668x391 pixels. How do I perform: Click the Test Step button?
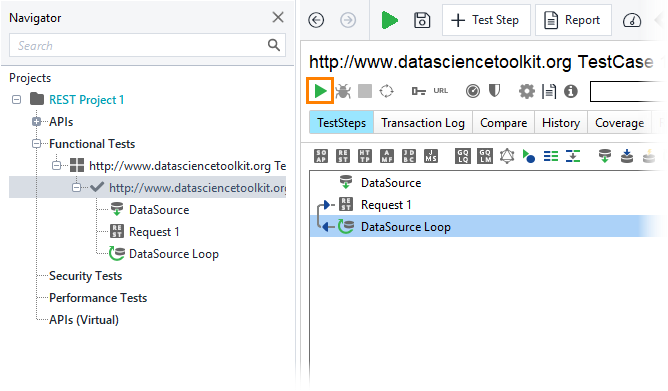click(486, 20)
